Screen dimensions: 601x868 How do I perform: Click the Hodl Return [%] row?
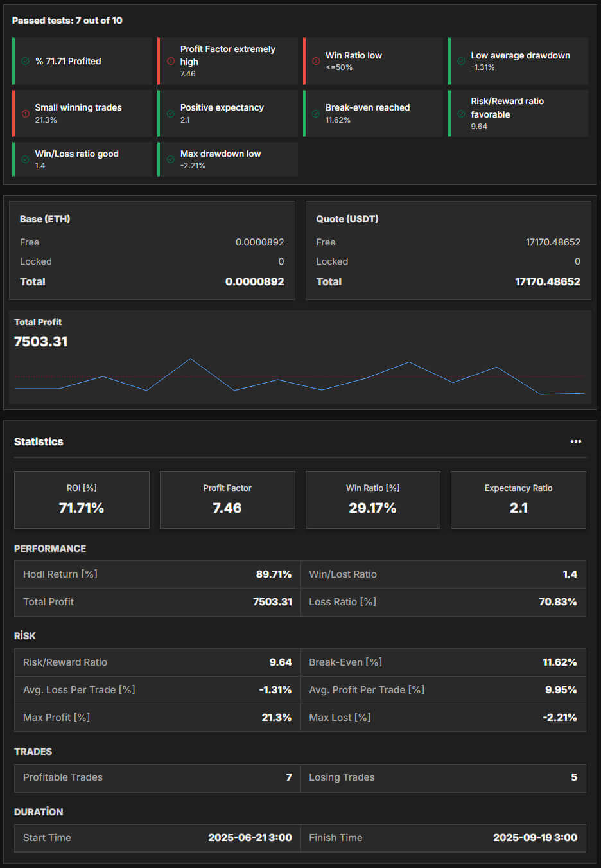tap(157, 574)
